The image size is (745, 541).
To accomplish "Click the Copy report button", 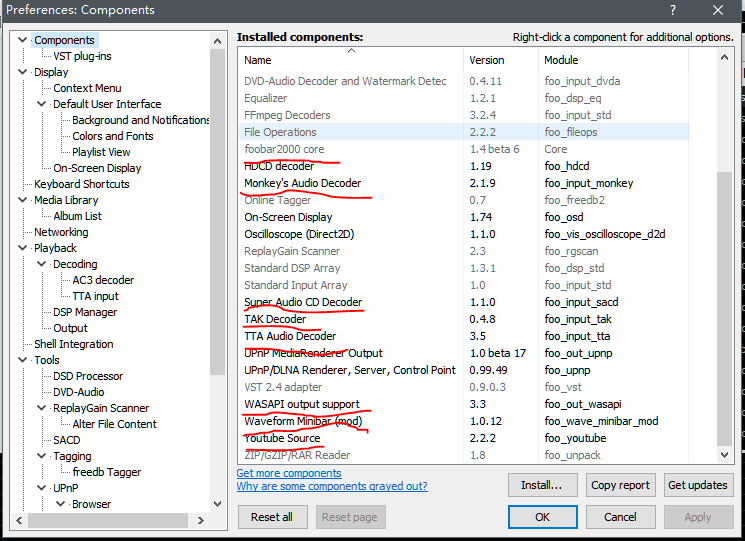I will pyautogui.click(x=620, y=485).
